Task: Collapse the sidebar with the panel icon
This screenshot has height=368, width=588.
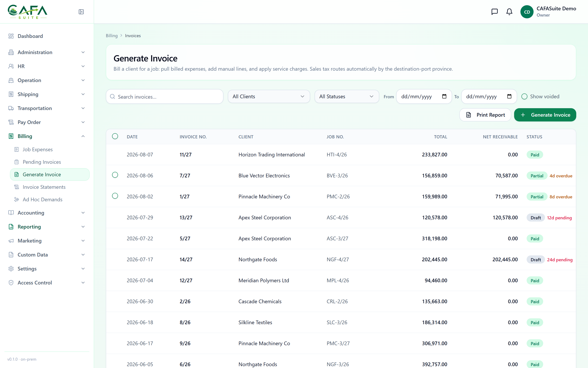Action: pos(81,12)
